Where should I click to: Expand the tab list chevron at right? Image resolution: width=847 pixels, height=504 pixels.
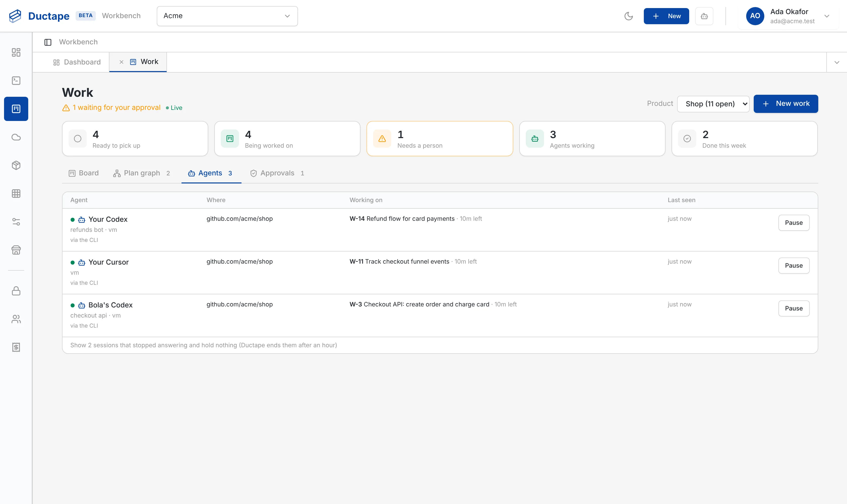point(837,62)
